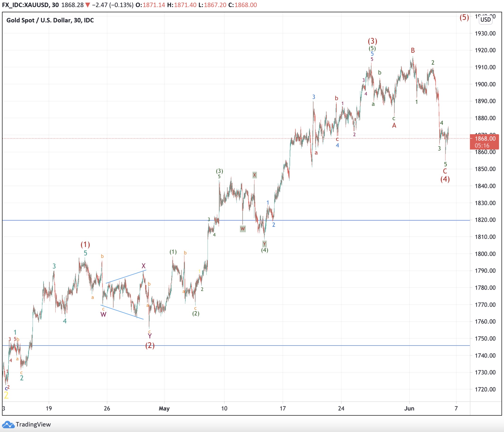Select the red (5) label at top right

(464, 17)
